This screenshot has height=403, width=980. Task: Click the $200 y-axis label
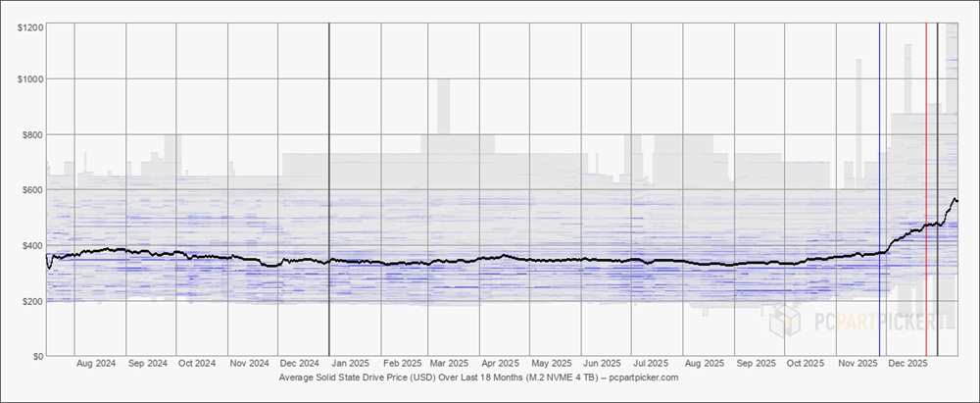click(30, 301)
